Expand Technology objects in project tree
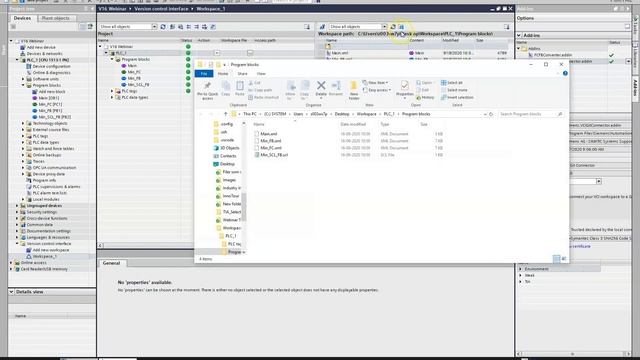The image size is (640, 360). (23, 123)
